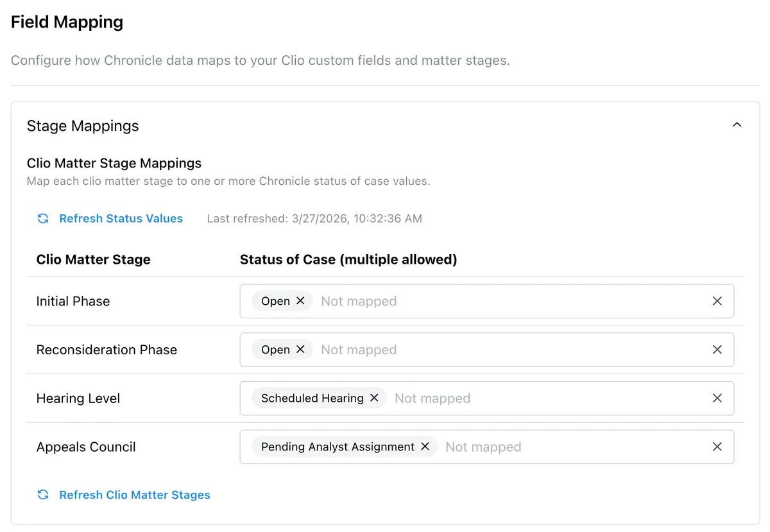Click the refresh icon beside Refresh Status Values
Viewport: 770px width, 532px height.
tap(42, 218)
